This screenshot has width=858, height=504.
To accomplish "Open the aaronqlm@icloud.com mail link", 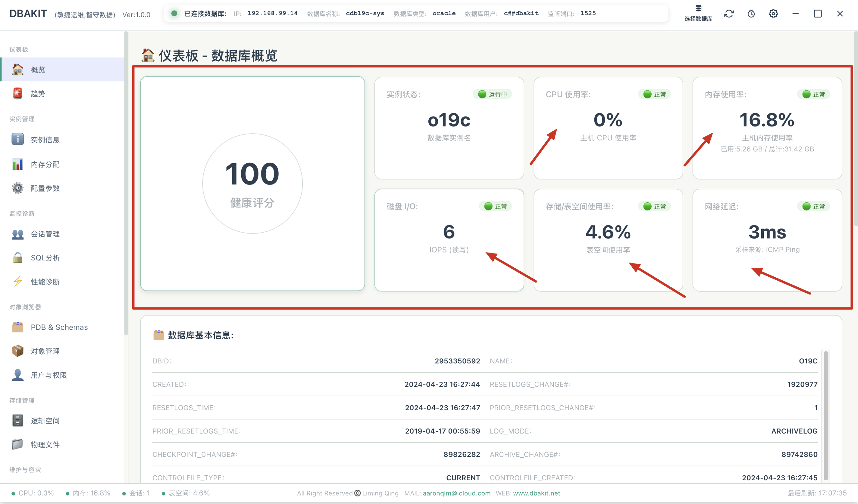I will point(457,493).
